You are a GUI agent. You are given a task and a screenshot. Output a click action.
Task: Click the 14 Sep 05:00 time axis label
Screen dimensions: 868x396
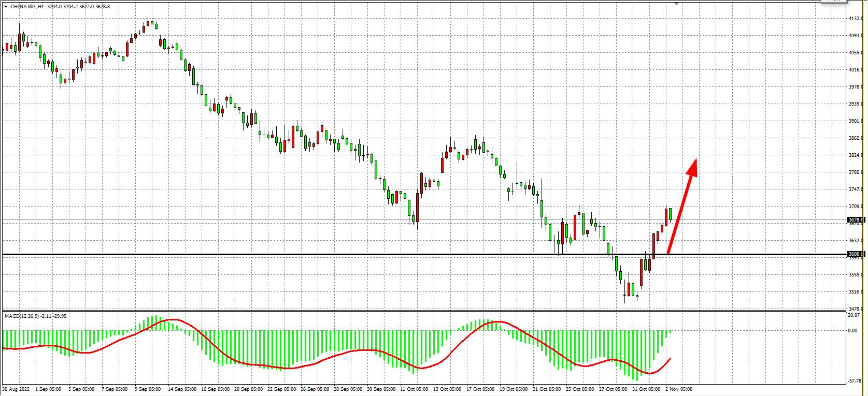pyautogui.click(x=183, y=389)
